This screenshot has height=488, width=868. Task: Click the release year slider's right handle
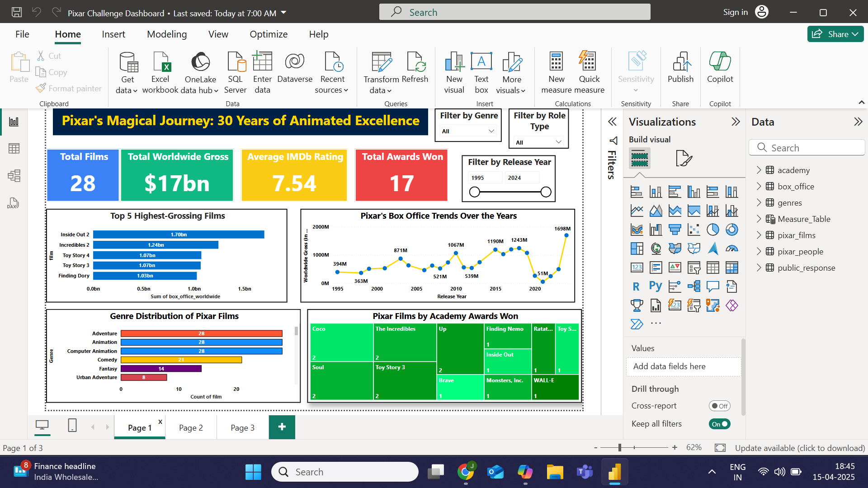click(546, 192)
